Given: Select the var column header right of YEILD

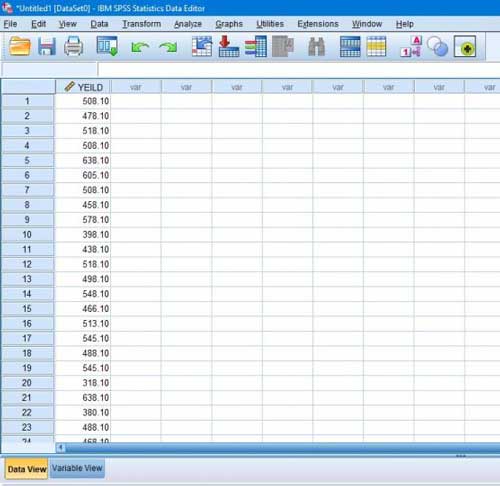Looking at the screenshot, I should 136,87.
